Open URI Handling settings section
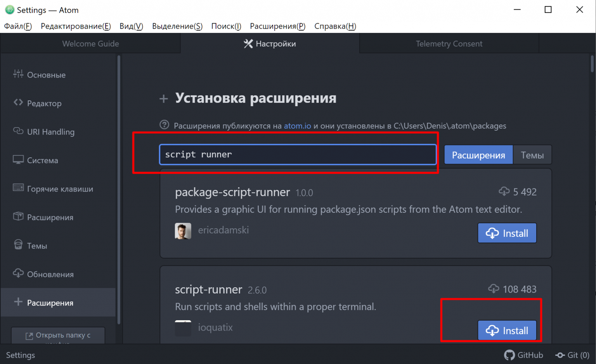Image resolution: width=596 pixels, height=364 pixels. [x=58, y=132]
